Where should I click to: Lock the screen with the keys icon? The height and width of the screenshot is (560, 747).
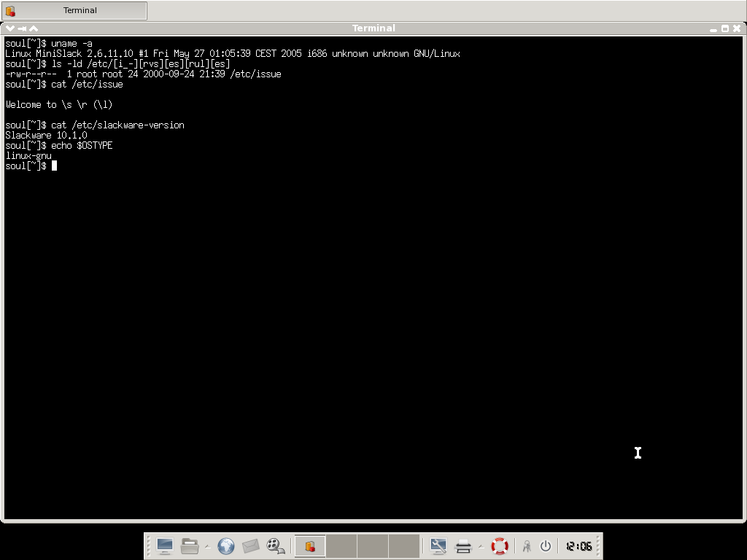527,545
